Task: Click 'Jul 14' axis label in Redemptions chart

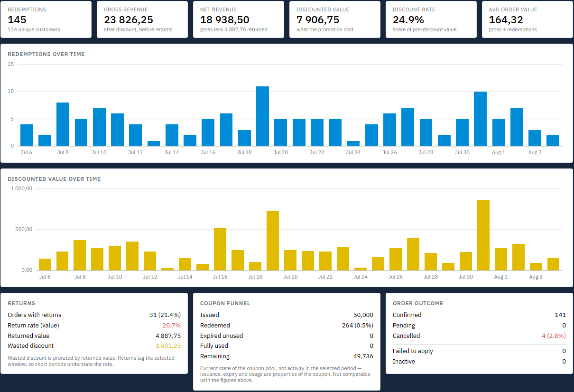Action: click(172, 152)
